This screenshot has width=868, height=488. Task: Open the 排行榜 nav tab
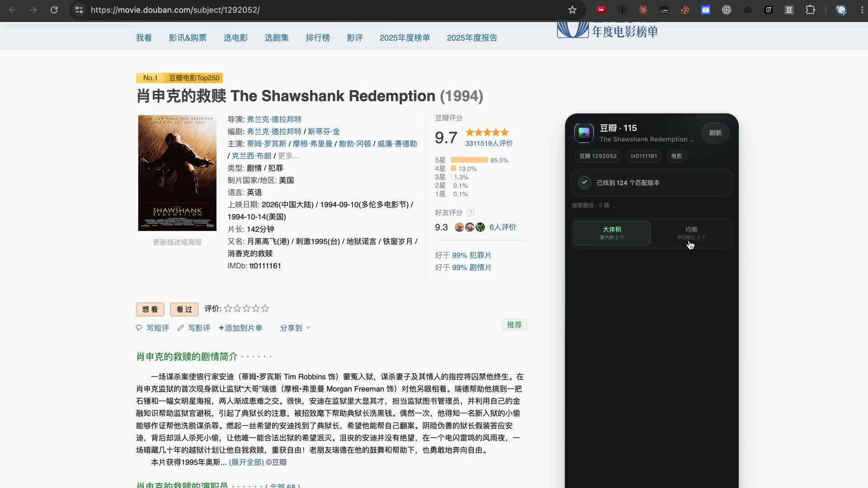[318, 38]
